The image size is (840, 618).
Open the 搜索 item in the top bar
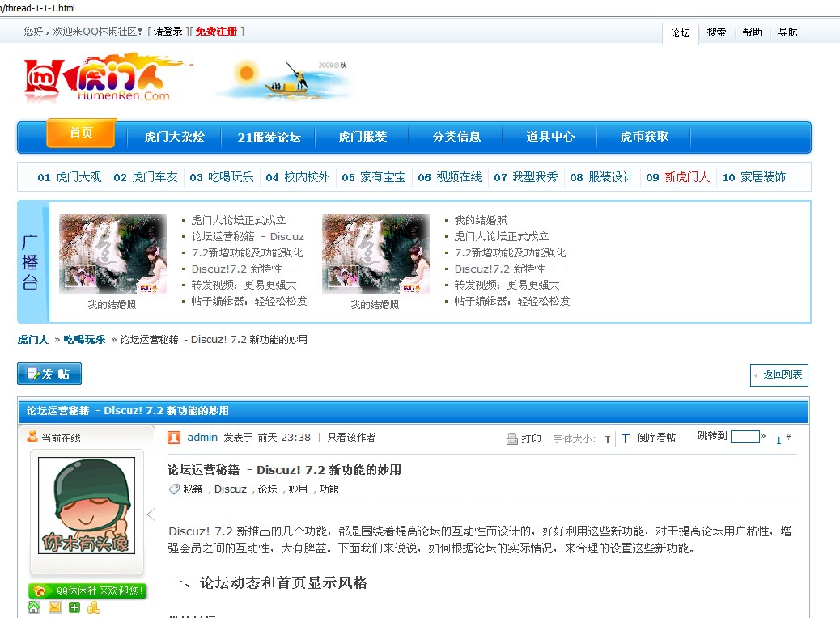[716, 32]
